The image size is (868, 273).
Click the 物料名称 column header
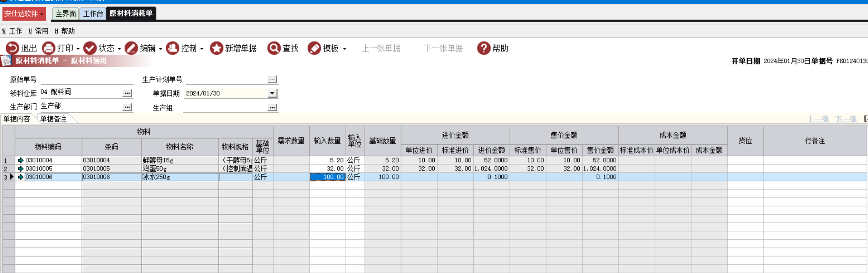point(180,147)
